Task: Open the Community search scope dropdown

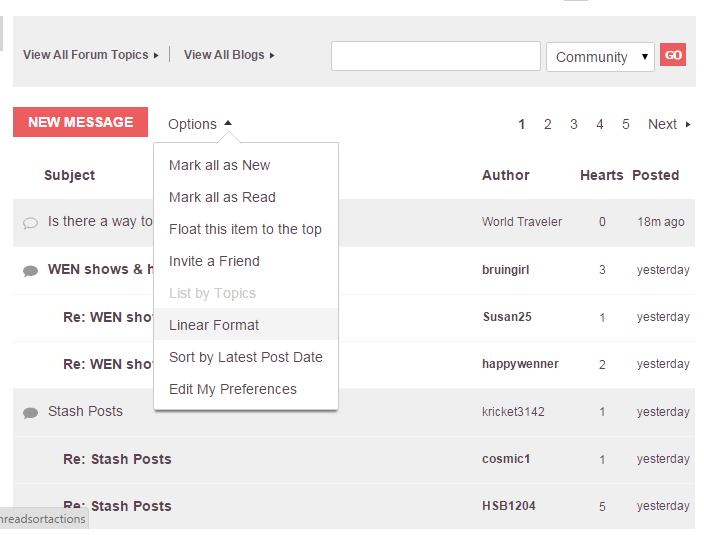Action: [600, 57]
